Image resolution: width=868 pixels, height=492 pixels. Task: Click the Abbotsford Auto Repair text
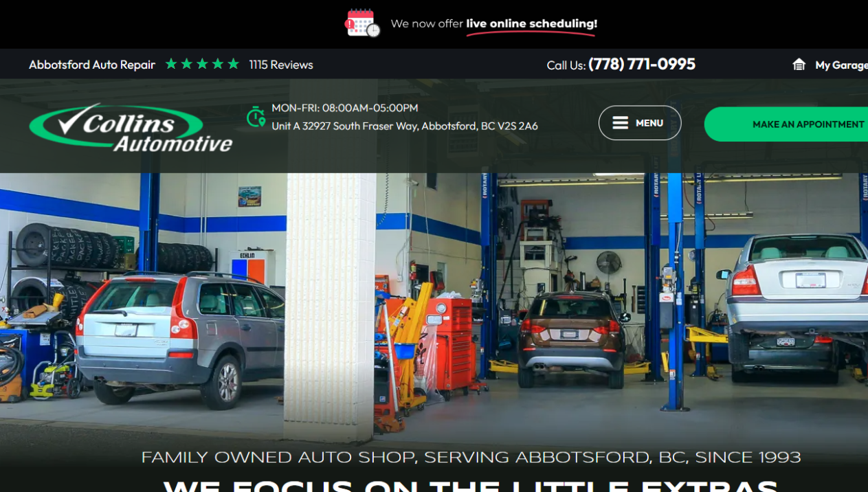coord(92,65)
